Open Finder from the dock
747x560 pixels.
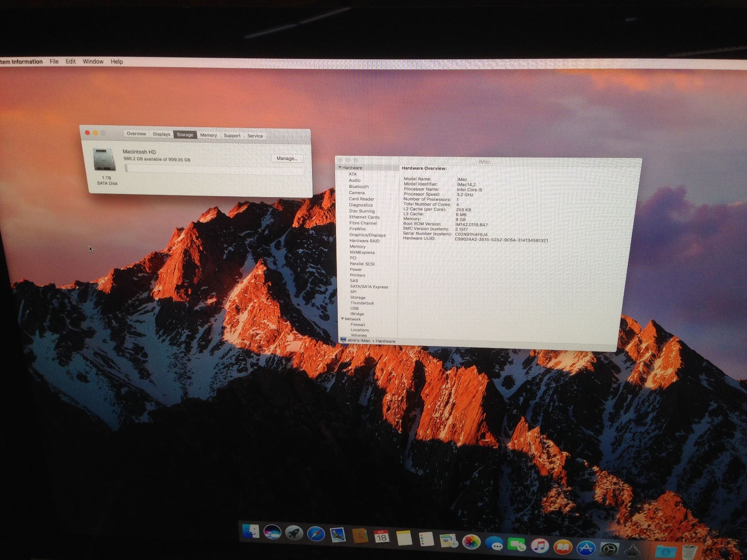(251, 531)
